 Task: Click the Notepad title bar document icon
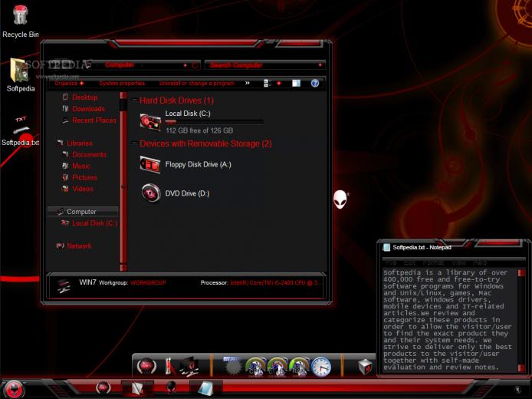click(386, 247)
